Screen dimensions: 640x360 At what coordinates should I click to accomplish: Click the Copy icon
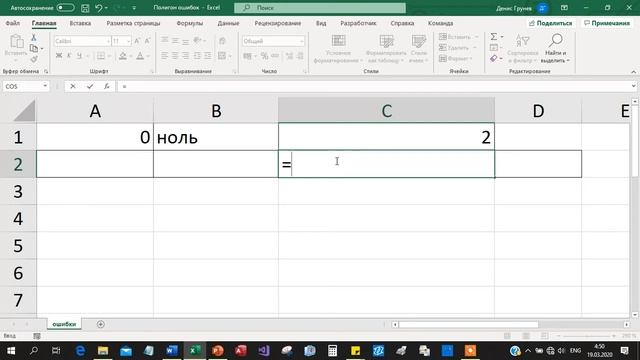(x=34, y=48)
